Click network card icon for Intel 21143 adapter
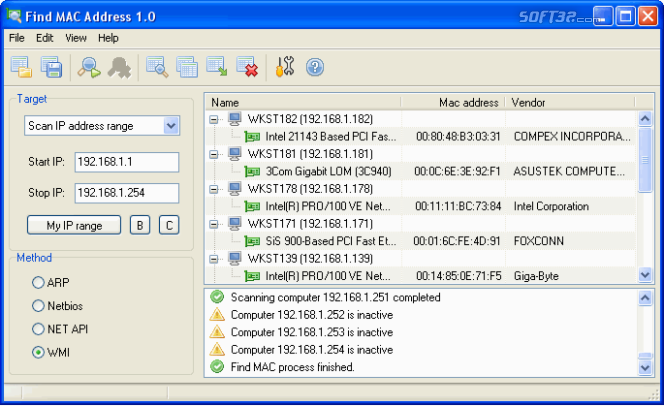The width and height of the screenshot is (664, 406). (252, 137)
